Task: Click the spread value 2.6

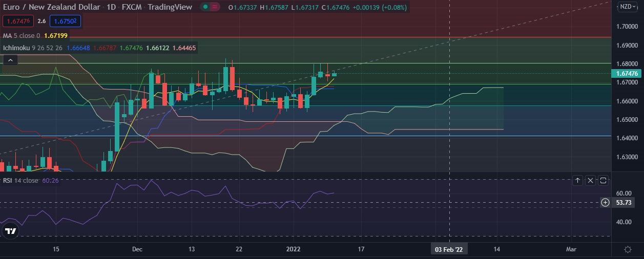Action: 41,21
